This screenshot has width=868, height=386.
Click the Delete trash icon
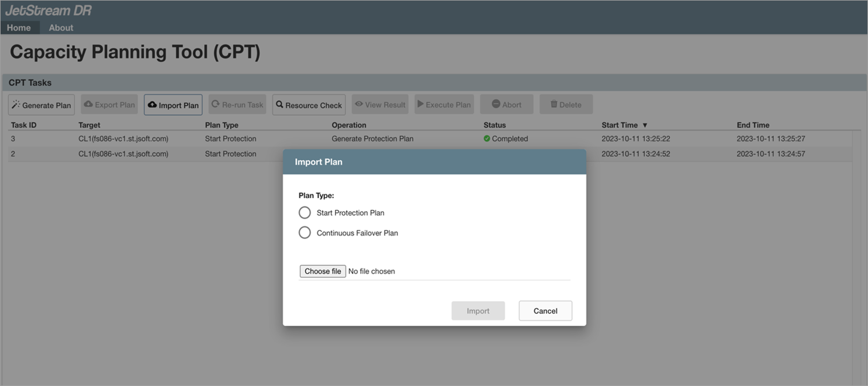[554, 104]
